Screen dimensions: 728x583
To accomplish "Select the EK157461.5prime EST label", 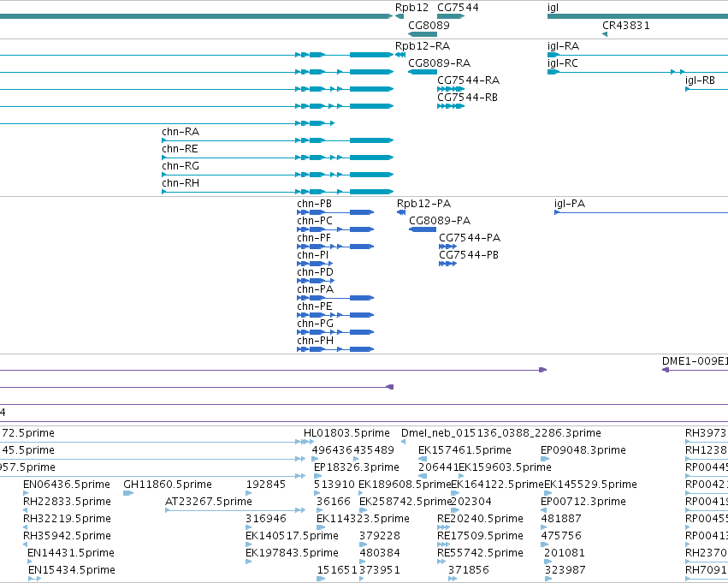I will (x=465, y=450).
